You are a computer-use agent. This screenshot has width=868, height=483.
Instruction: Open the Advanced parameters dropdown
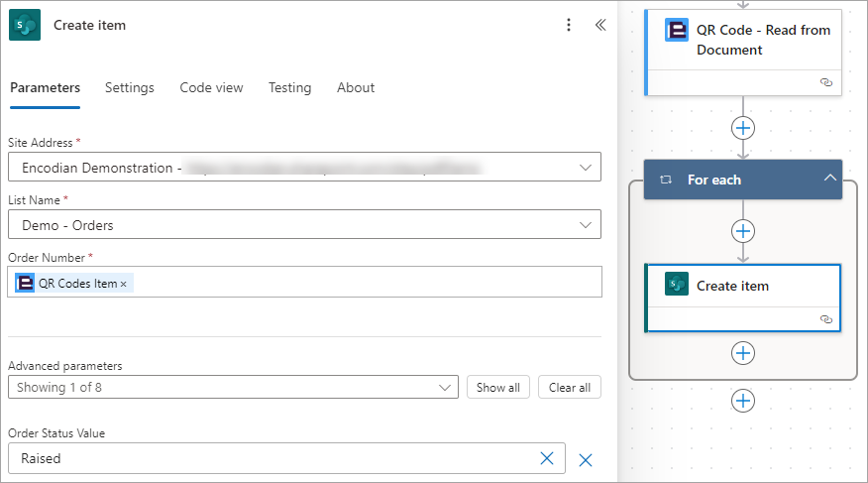click(x=233, y=387)
